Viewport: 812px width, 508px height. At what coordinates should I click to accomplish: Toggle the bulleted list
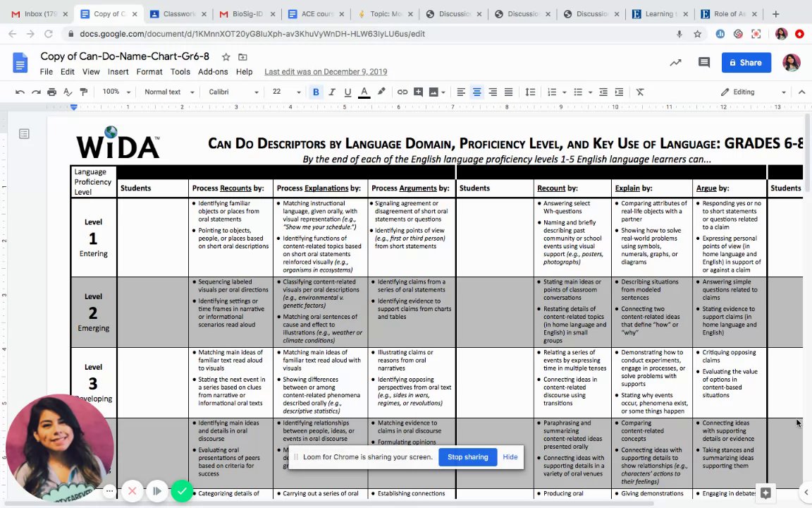[578, 92]
